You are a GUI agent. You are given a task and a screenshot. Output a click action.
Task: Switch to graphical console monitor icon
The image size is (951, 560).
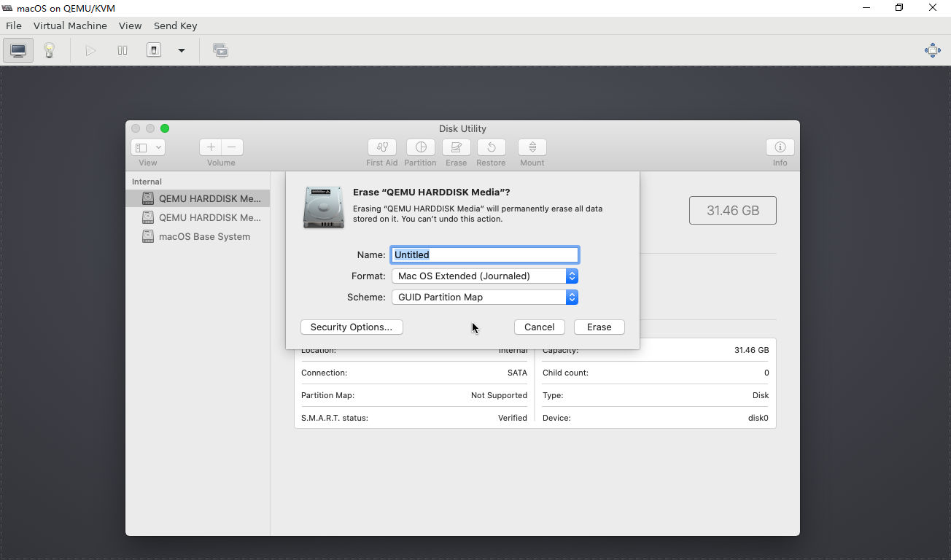pyautogui.click(x=18, y=50)
